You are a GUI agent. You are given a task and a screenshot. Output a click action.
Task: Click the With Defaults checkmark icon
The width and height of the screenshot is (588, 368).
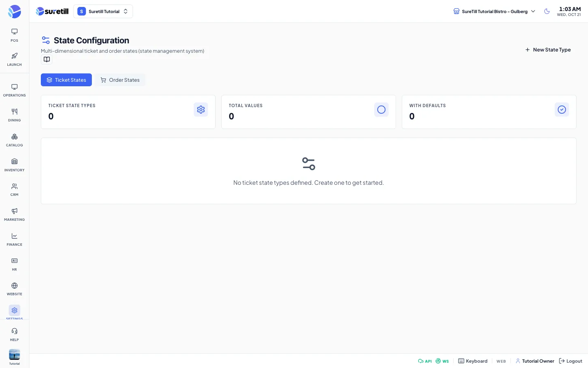562,110
